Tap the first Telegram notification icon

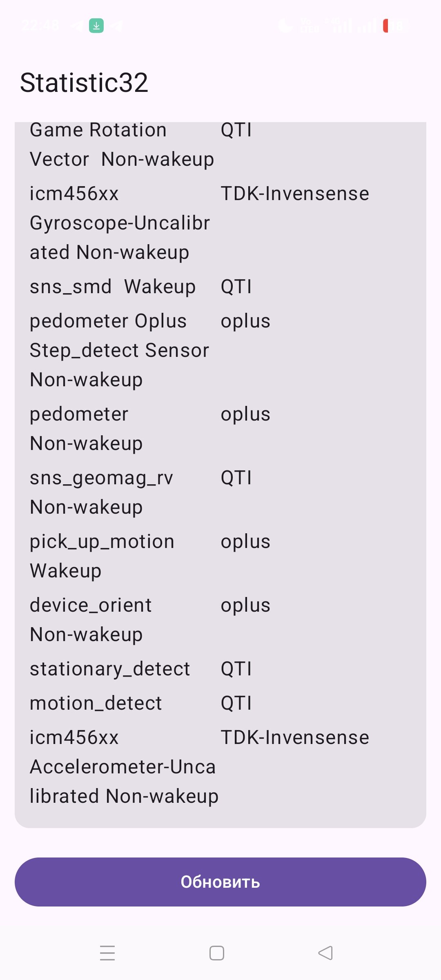point(76,26)
